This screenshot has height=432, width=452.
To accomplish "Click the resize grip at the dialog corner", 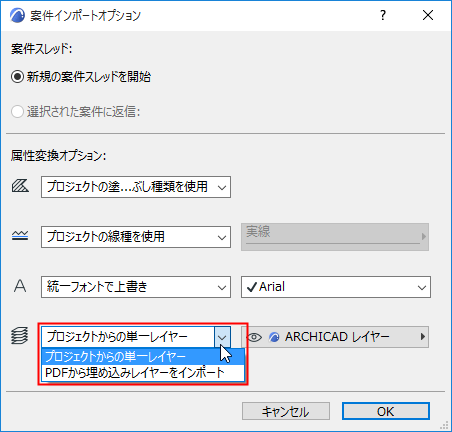I will 444,425.
